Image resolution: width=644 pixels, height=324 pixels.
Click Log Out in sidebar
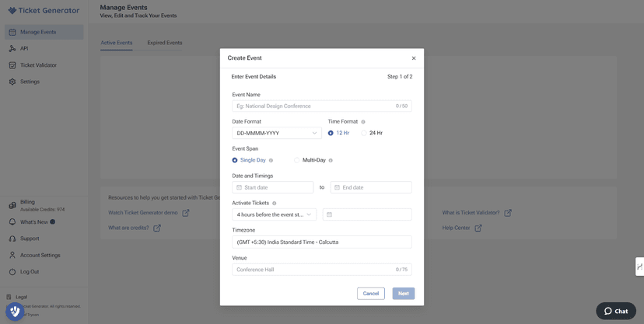[30, 271]
